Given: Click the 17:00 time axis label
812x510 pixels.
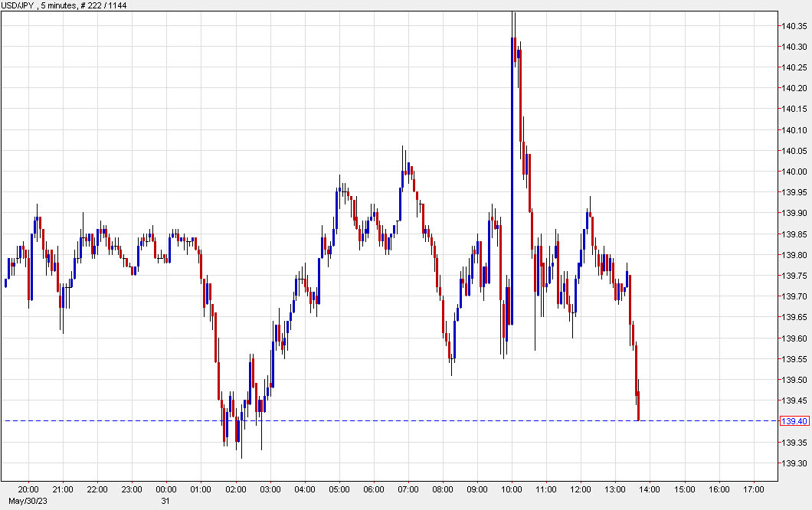Looking at the screenshot, I should 753,490.
